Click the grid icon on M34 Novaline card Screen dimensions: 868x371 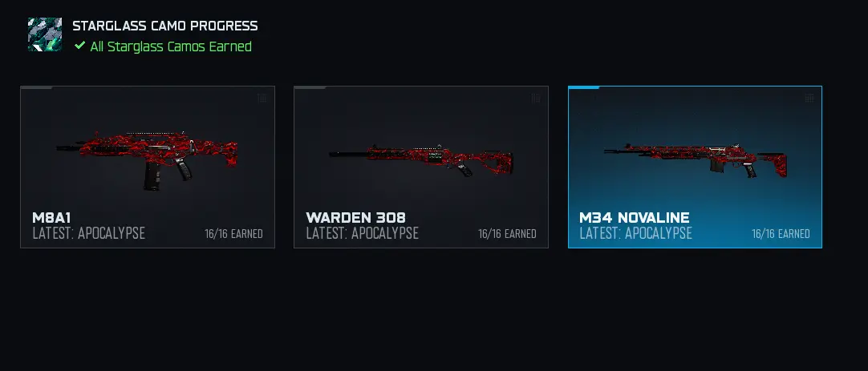click(809, 98)
